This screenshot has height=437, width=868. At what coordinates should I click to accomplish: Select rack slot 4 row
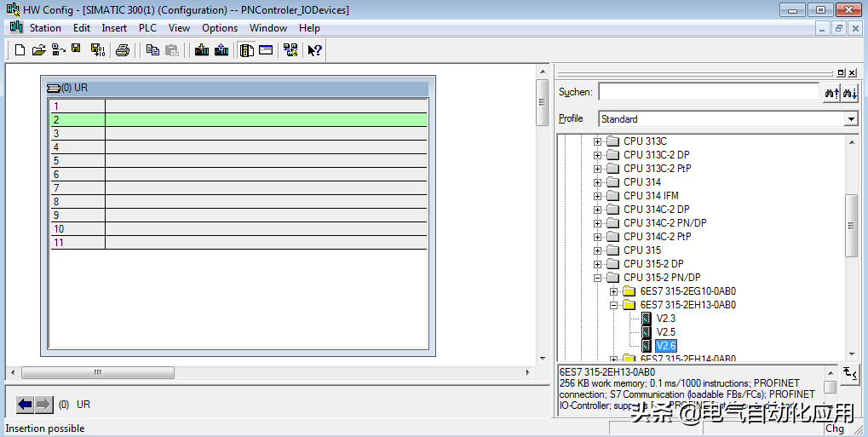click(239, 147)
